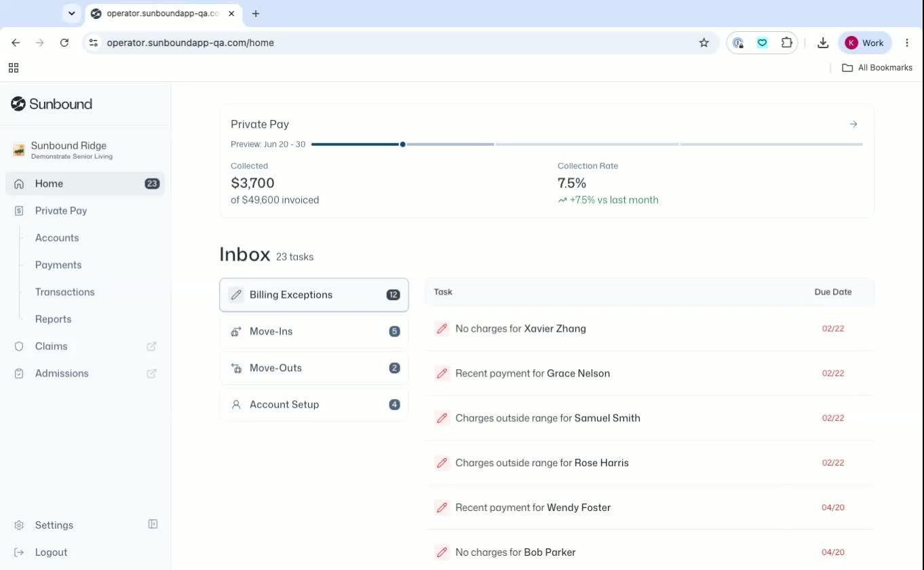Bookmark this page with the star icon
The width and height of the screenshot is (924, 570).
pos(704,43)
